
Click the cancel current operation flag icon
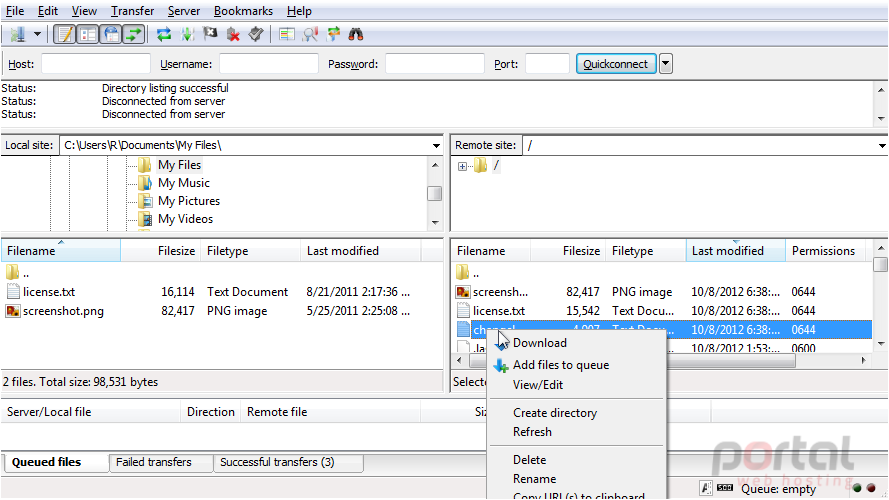tap(210, 35)
